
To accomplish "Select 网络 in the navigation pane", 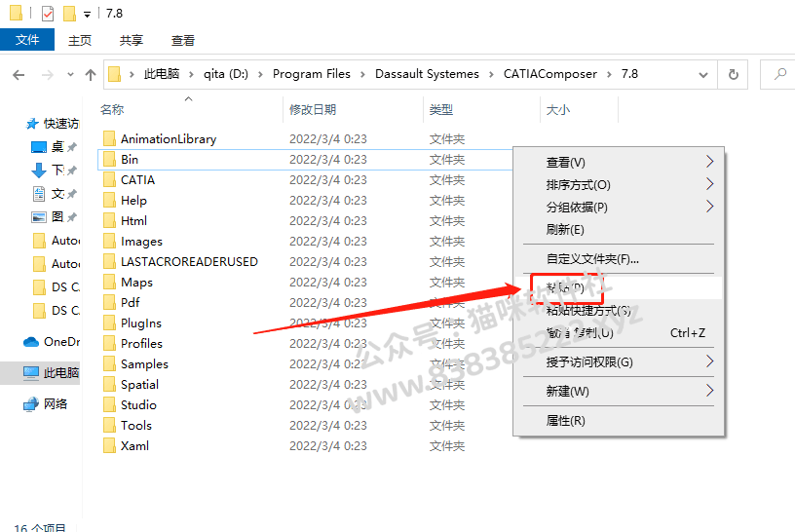I will tap(46, 403).
